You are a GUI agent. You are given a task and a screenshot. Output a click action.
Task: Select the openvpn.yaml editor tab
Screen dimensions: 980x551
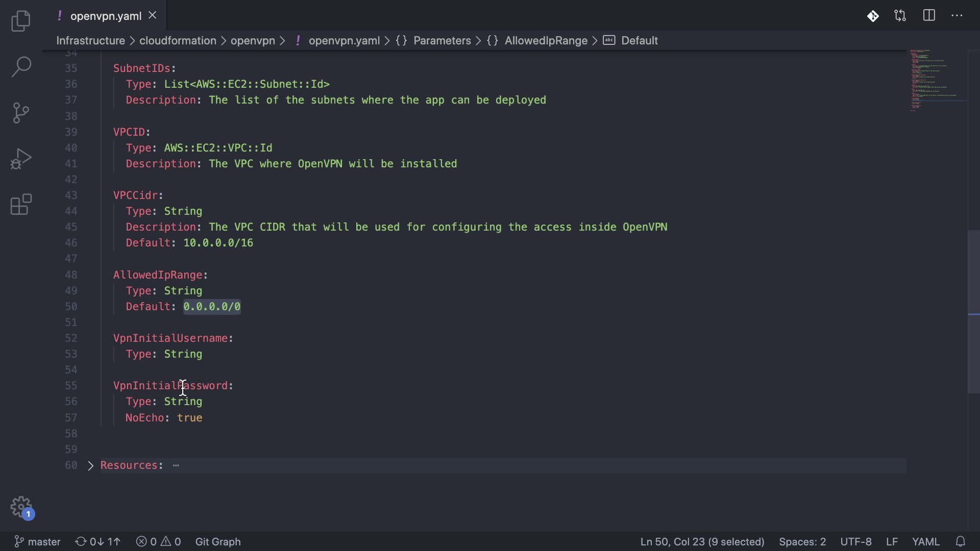click(x=105, y=16)
